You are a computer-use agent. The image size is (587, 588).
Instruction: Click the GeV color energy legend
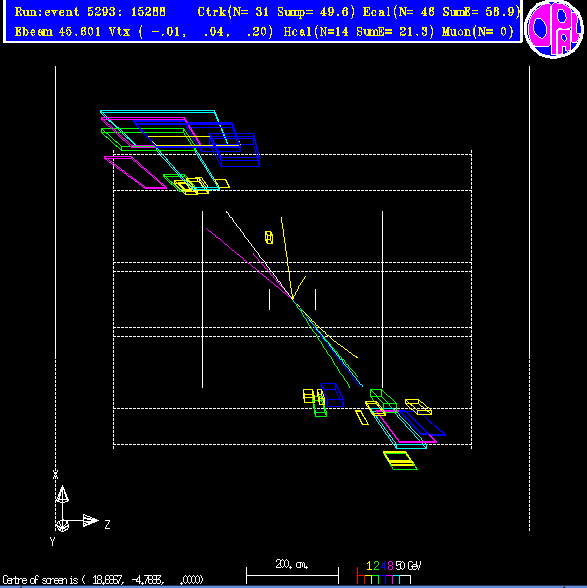point(389,572)
